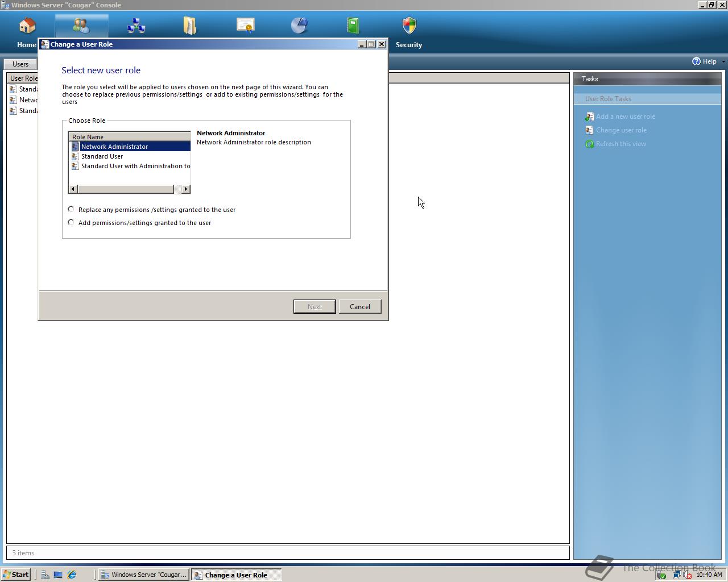Screen dimensions: 728x582
Task: Click the Change user role task icon
Action: point(589,130)
